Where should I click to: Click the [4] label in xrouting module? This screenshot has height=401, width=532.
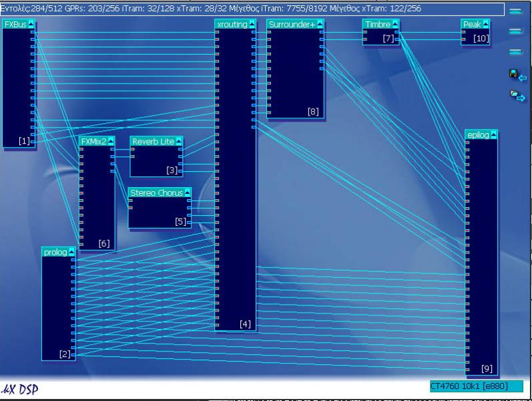point(245,324)
